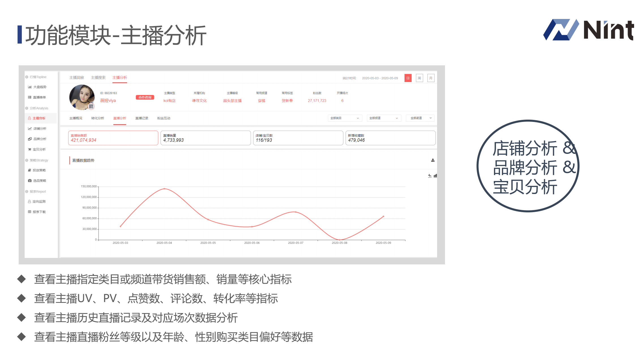Click the 合作咨询 button
The image size is (644, 362).
(x=145, y=97)
